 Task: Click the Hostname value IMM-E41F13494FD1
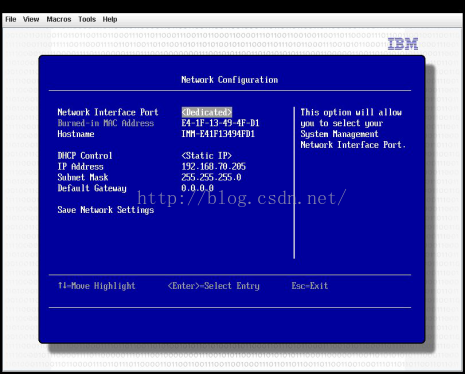[218, 134]
